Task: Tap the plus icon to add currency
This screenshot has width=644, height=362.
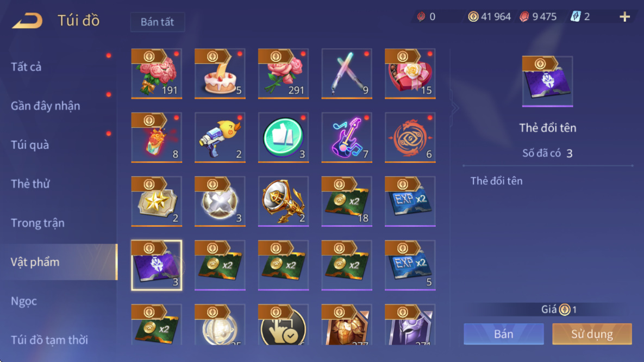Action: coord(624,17)
